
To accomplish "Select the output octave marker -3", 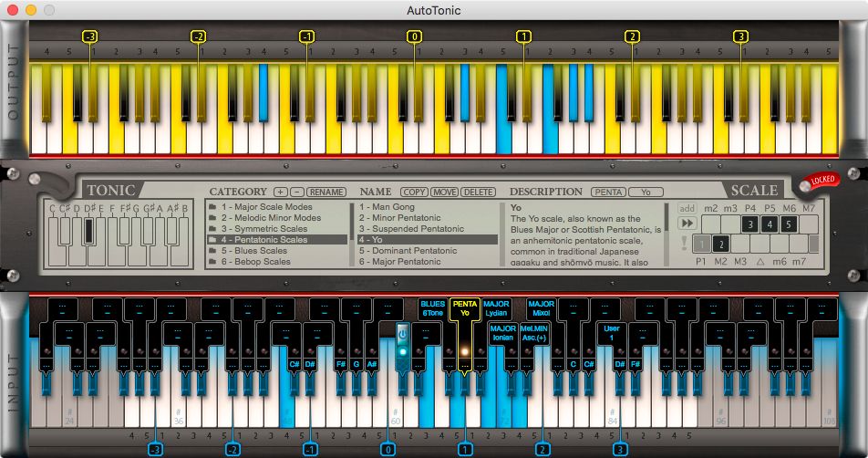I will coord(89,36).
